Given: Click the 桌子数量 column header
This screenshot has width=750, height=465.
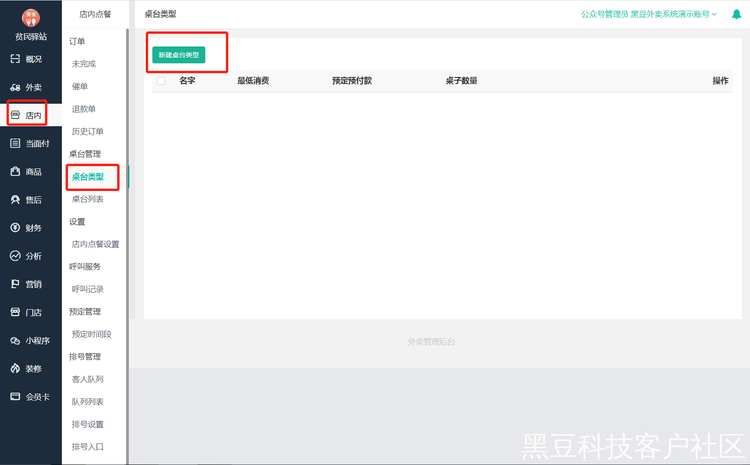Looking at the screenshot, I should (x=462, y=80).
